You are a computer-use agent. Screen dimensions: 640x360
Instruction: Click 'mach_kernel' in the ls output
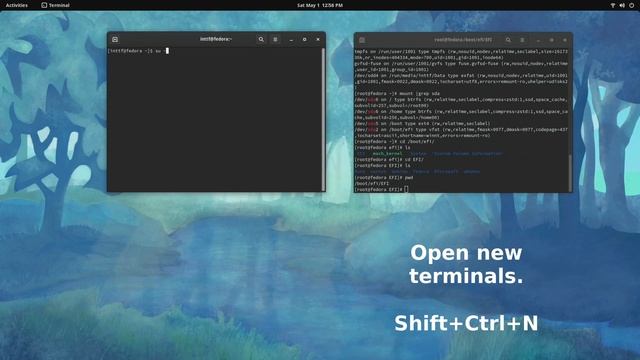387,153
